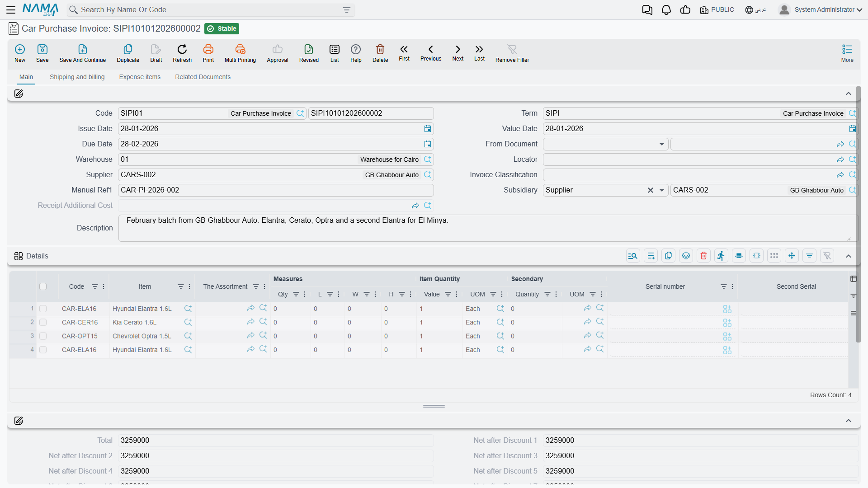Click the Details copy rows icon

point(668,256)
